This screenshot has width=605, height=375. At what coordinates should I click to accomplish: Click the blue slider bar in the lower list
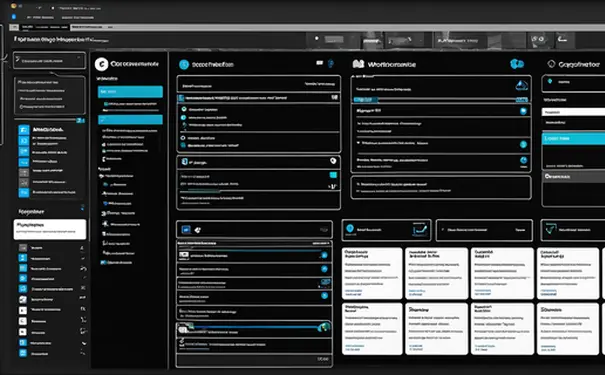tap(255, 327)
